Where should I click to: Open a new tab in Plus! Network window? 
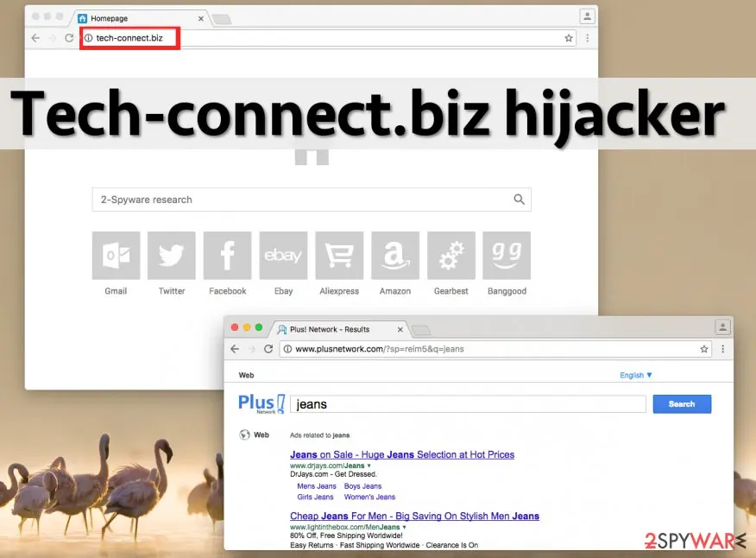pyautogui.click(x=420, y=330)
